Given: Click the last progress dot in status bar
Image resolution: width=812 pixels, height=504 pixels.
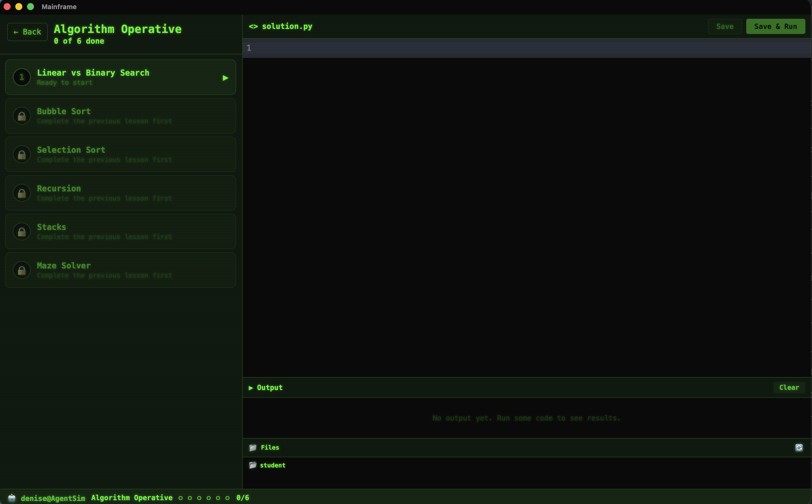Looking at the screenshot, I should point(228,498).
